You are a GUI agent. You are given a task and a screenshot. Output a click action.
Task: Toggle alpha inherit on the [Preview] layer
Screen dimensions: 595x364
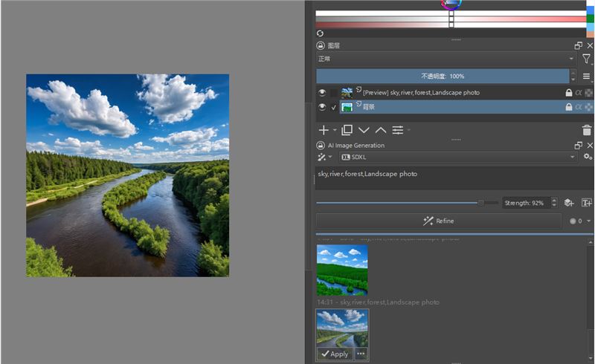pos(579,93)
